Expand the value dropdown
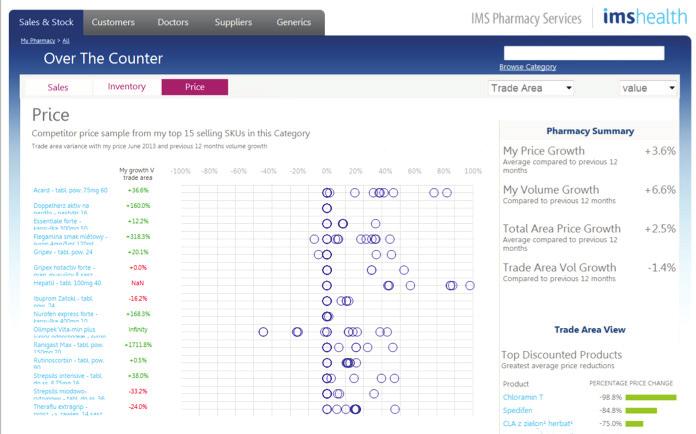 coord(648,88)
